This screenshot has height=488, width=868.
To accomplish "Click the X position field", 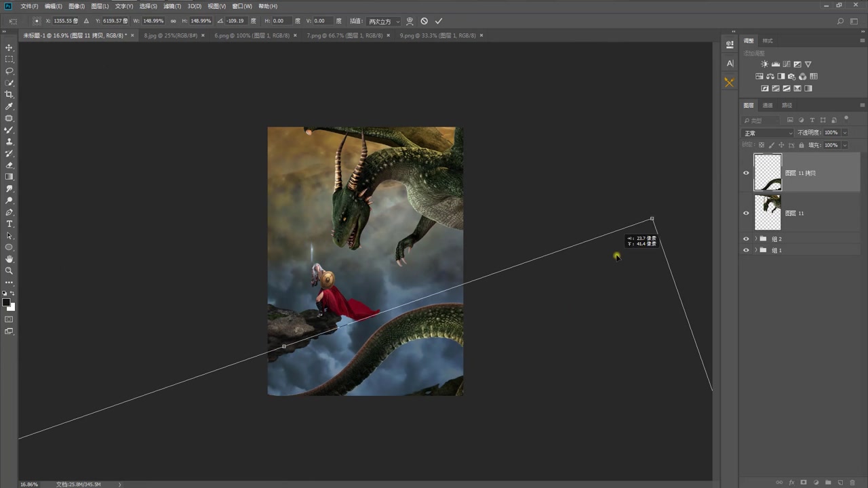I will coord(64,21).
